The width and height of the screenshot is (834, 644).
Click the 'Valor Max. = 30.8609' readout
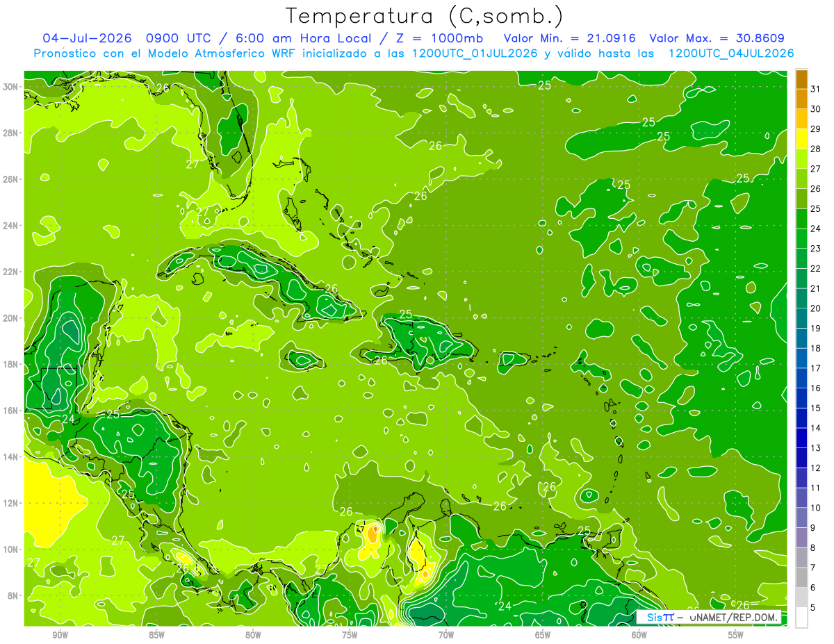point(717,38)
